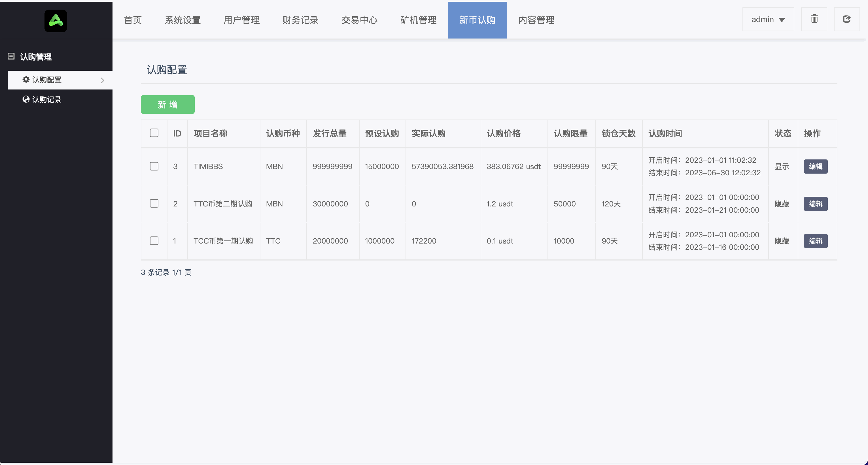Edit the TIMIBBS subscription entry
Image resolution: width=868 pixels, height=465 pixels.
(816, 166)
